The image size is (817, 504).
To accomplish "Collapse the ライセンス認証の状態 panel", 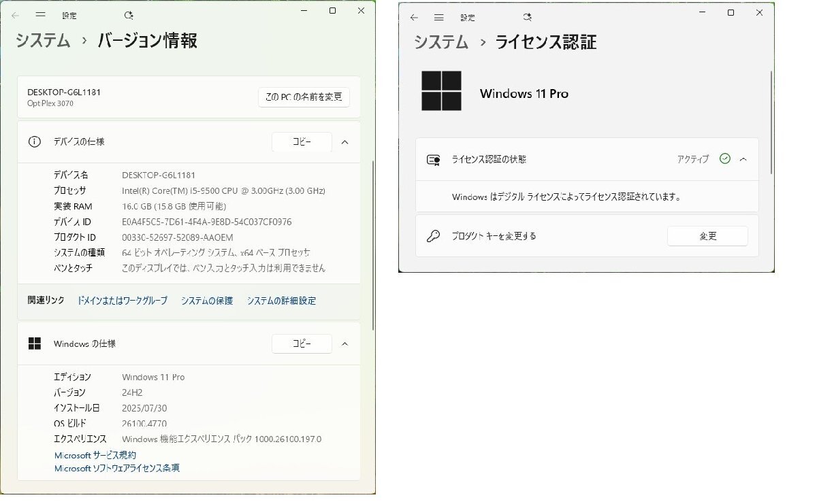I will [x=743, y=159].
